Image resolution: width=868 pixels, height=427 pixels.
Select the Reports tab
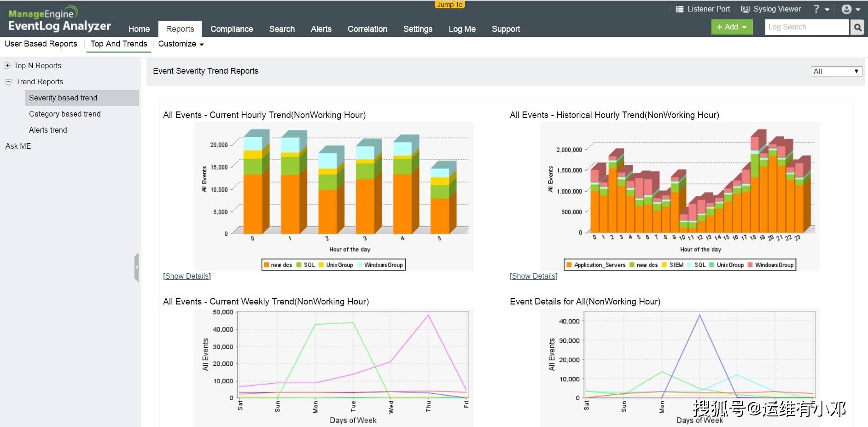[x=180, y=29]
